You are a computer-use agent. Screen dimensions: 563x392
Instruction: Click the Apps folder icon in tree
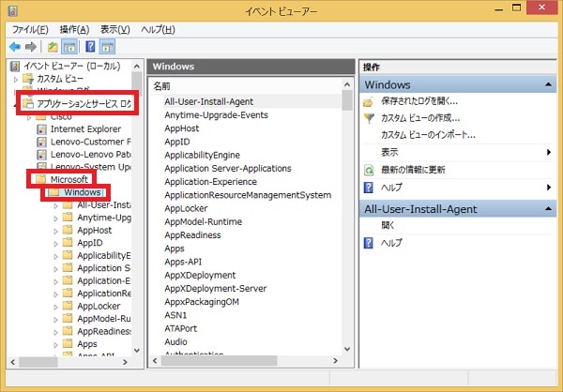click(68, 343)
